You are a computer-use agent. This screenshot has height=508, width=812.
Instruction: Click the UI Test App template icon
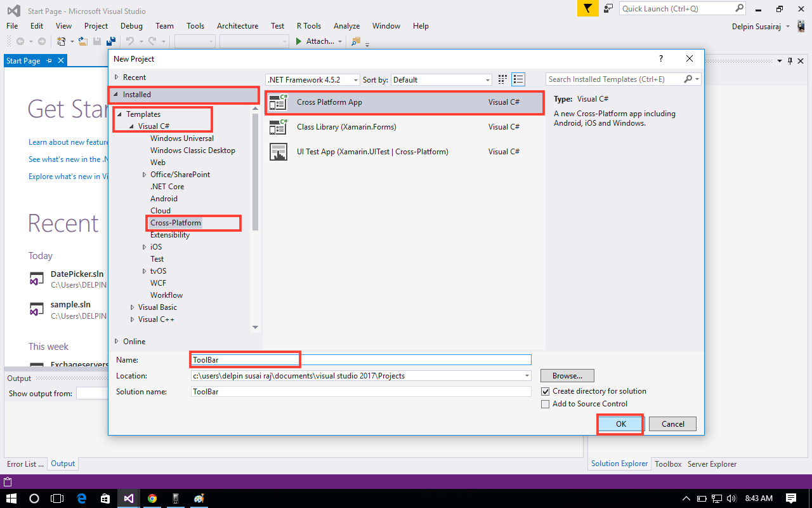(x=278, y=152)
